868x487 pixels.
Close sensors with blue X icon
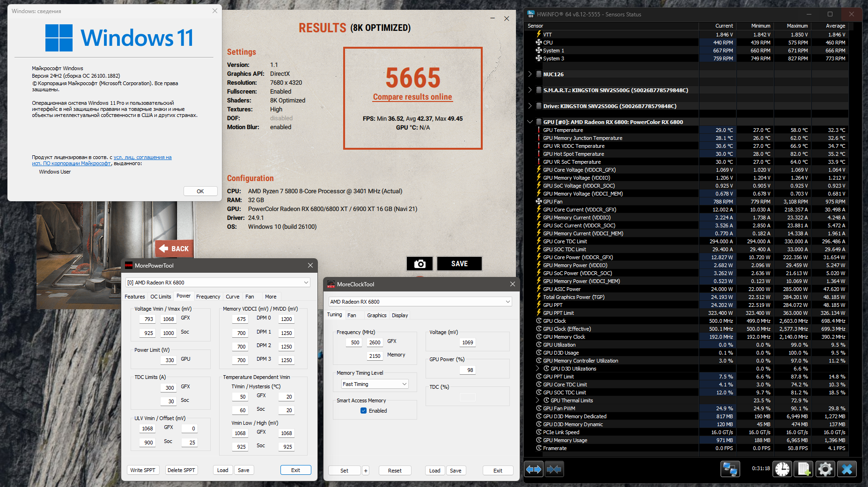[x=847, y=469]
